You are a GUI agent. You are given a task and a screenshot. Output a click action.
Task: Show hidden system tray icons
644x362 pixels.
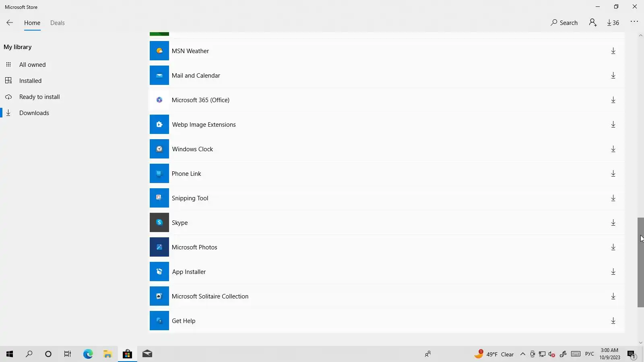coord(523,354)
